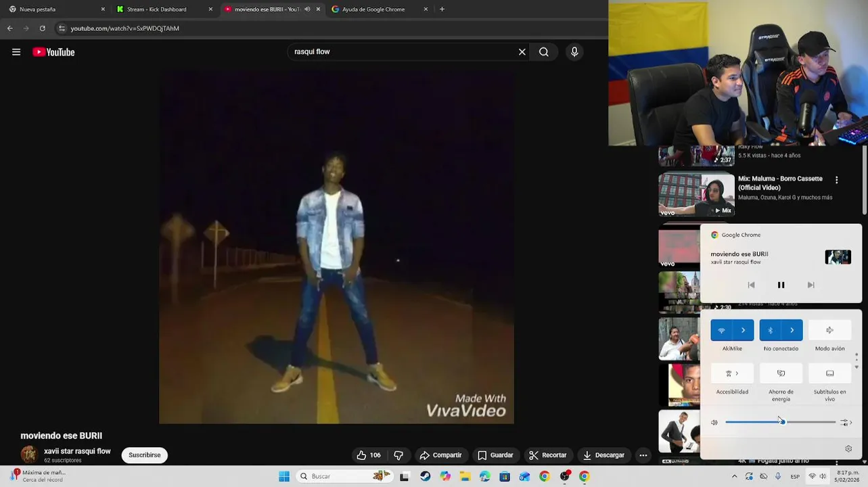The image size is (868, 487).
Task: Click the video player area
Action: [x=336, y=248]
